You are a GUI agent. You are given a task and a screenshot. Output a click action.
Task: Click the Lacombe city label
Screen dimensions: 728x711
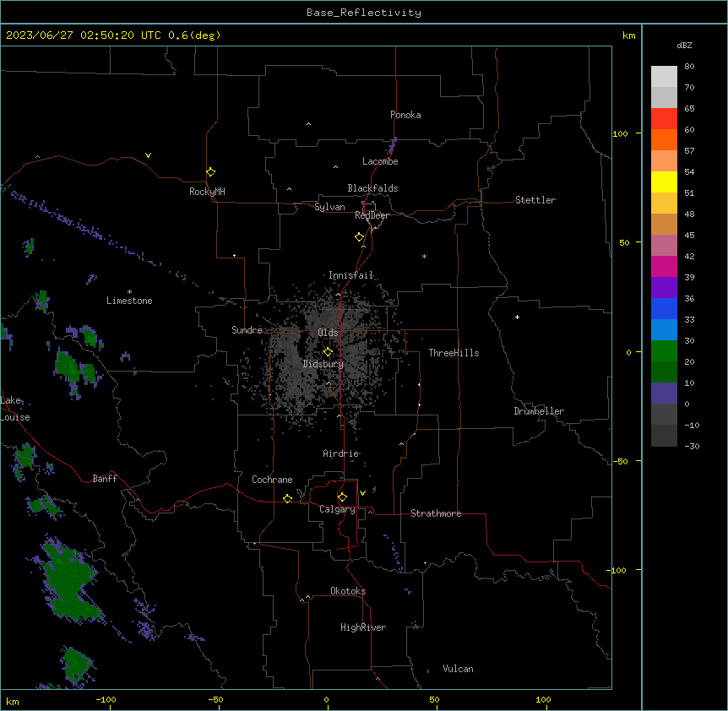point(380,161)
